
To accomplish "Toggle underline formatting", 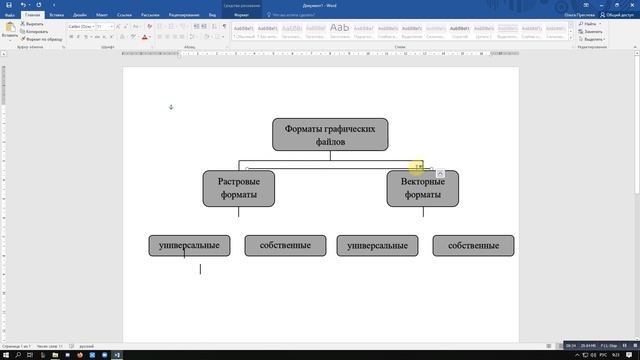I will coord(86,37).
